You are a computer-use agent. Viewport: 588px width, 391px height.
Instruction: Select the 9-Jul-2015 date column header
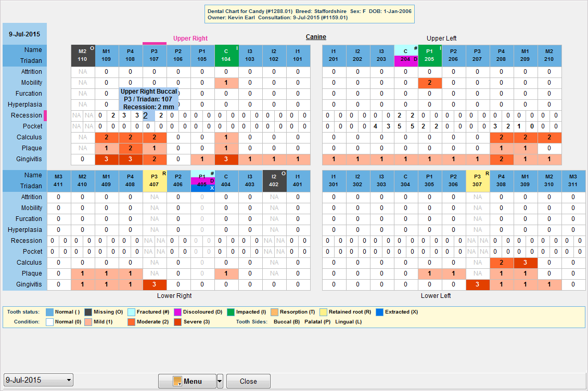click(24, 34)
